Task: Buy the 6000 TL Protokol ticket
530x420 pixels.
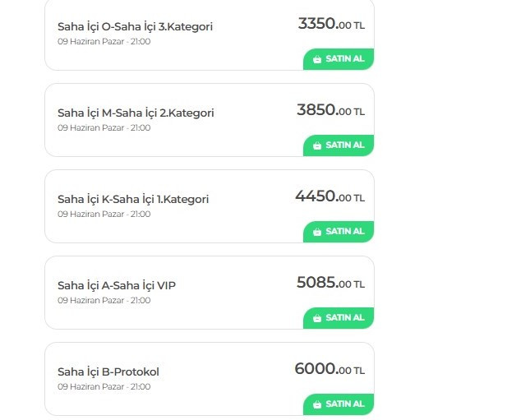Action: tap(339, 404)
